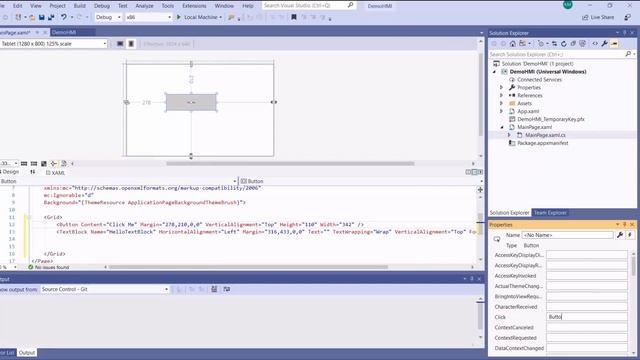640x360 pixels.
Task: Open the Local Machine target dropdown arrow
Action: [221, 17]
